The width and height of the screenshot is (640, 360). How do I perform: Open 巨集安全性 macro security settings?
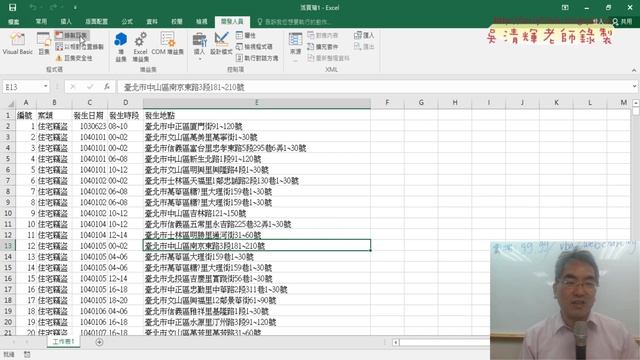pos(74,58)
